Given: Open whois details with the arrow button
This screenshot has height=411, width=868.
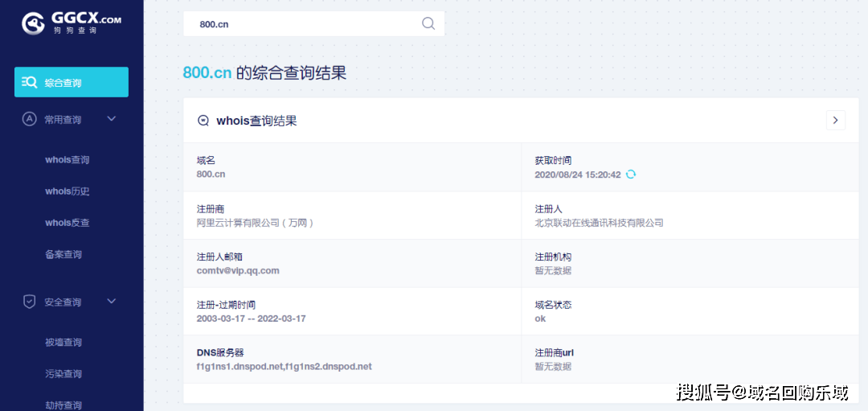Looking at the screenshot, I should click(x=835, y=120).
